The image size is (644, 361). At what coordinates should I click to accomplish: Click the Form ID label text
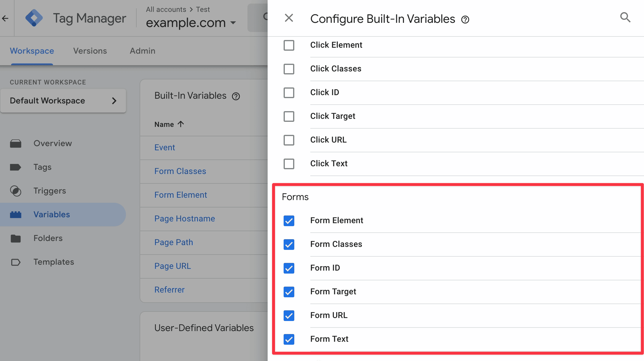click(325, 268)
